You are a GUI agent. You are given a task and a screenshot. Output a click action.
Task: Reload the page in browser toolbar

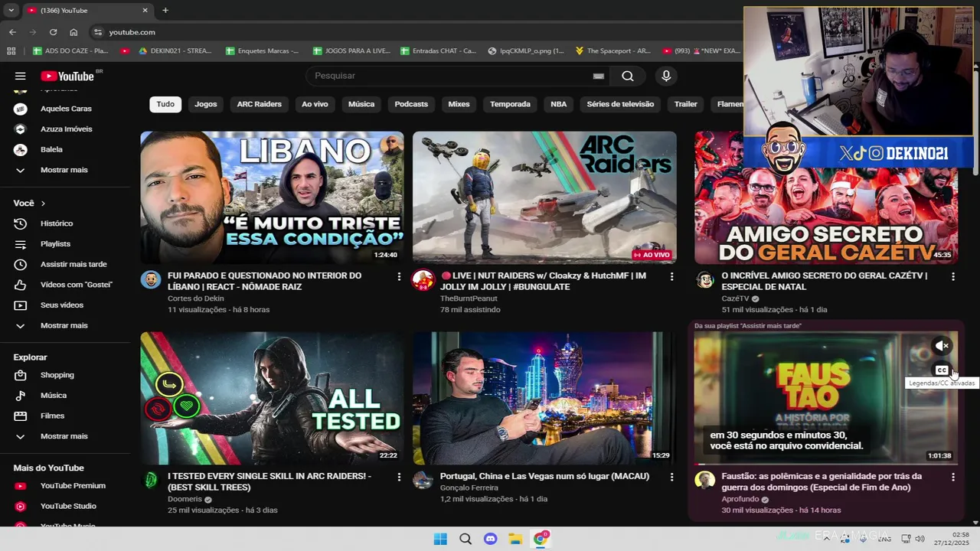coord(53,32)
